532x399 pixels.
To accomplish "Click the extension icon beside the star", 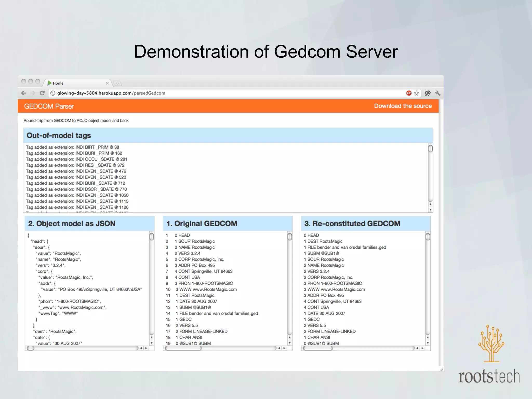I will (x=428, y=93).
